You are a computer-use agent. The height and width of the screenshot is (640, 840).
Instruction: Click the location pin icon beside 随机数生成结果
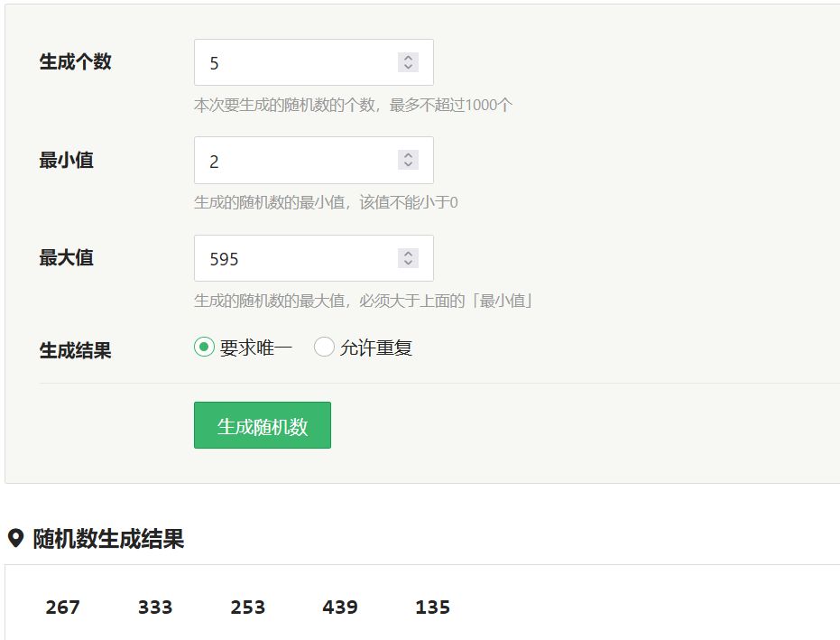15,538
